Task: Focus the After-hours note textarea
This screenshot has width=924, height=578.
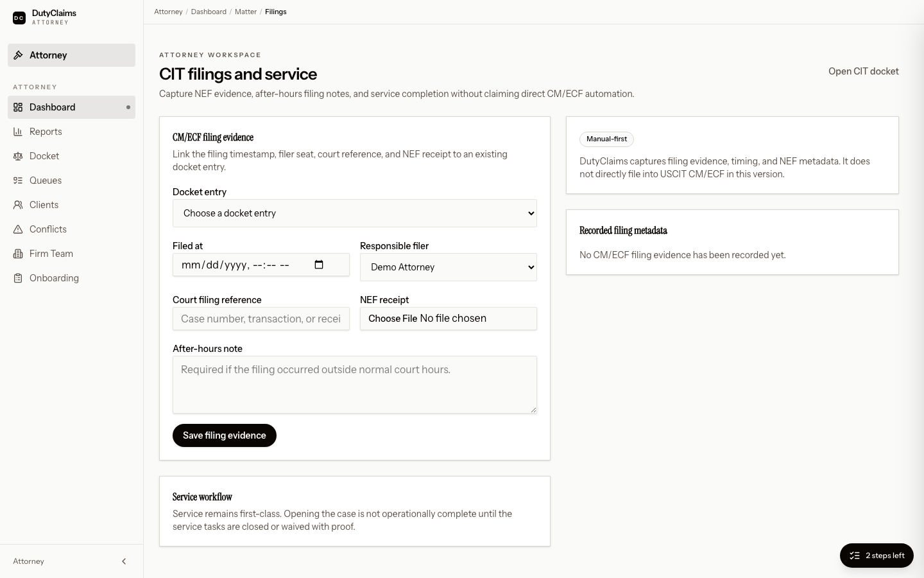Action: point(355,385)
